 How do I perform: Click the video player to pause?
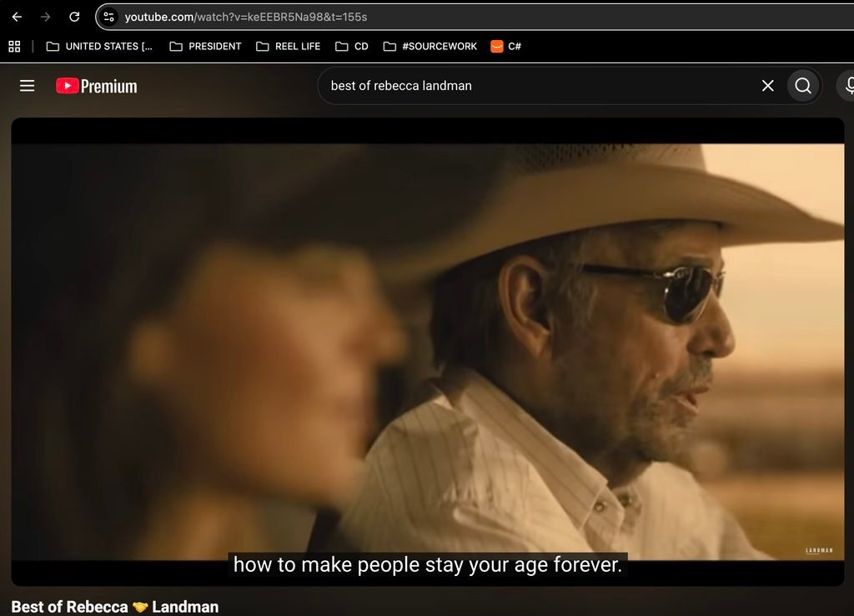click(x=428, y=352)
